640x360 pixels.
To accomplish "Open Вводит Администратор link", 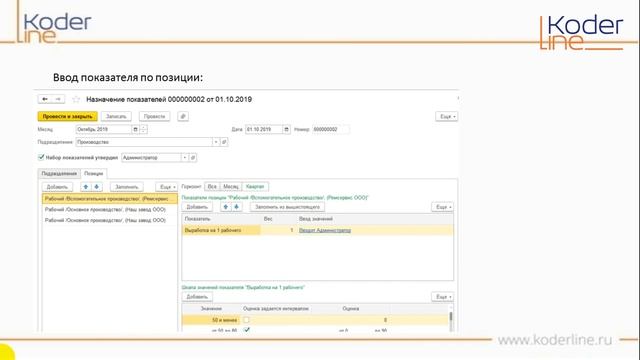I will 325,230.
